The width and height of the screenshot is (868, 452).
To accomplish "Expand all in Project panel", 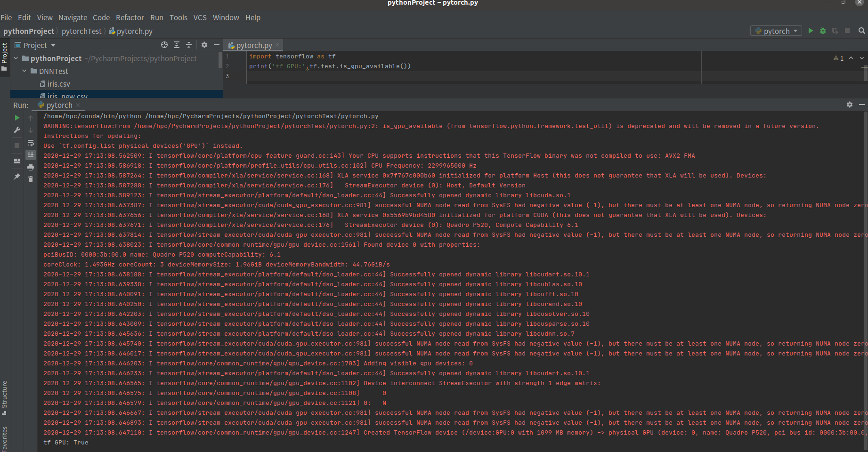I will point(177,45).
